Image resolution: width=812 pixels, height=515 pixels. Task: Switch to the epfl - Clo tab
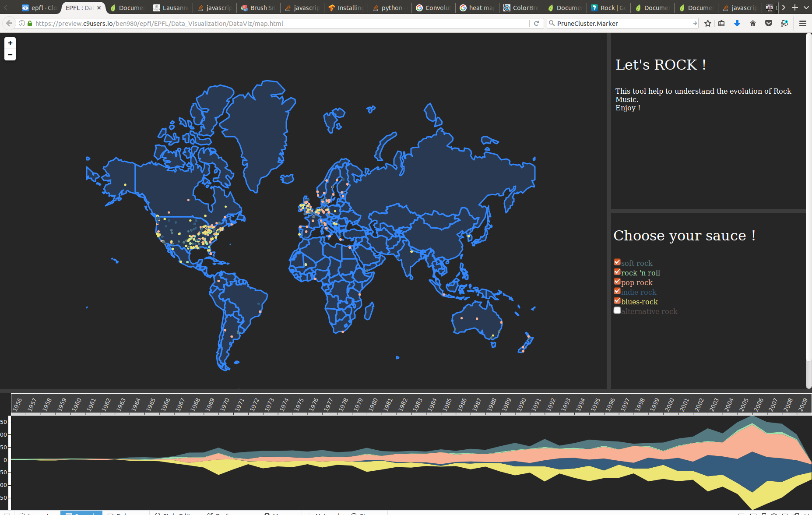[x=39, y=7]
